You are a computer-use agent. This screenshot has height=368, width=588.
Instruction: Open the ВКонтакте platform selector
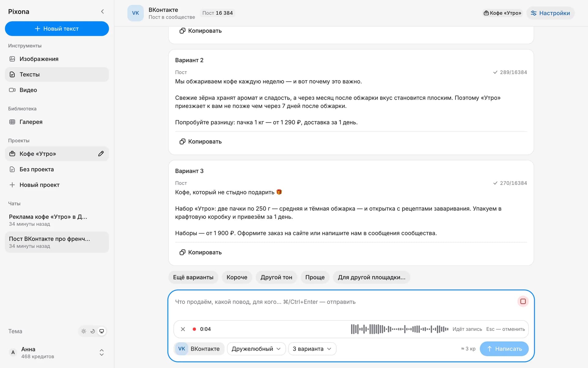(x=199, y=349)
